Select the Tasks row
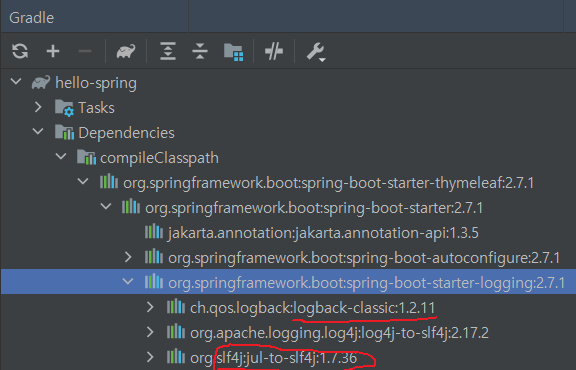The height and width of the screenshot is (370, 576). click(288, 108)
